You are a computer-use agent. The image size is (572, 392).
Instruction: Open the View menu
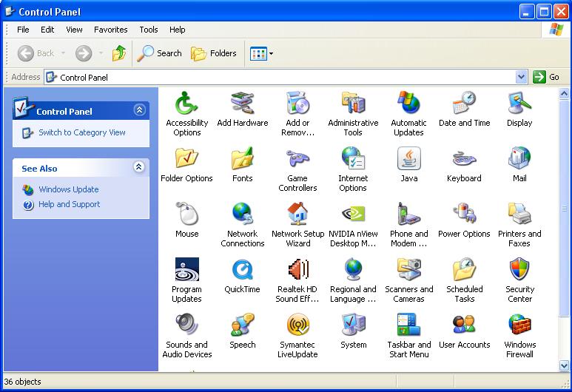pos(74,30)
